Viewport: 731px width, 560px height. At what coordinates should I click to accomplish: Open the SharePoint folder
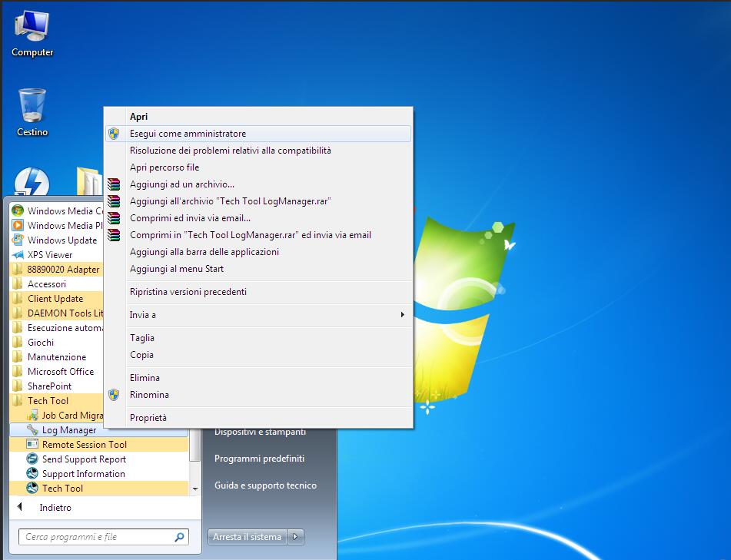coord(57,386)
